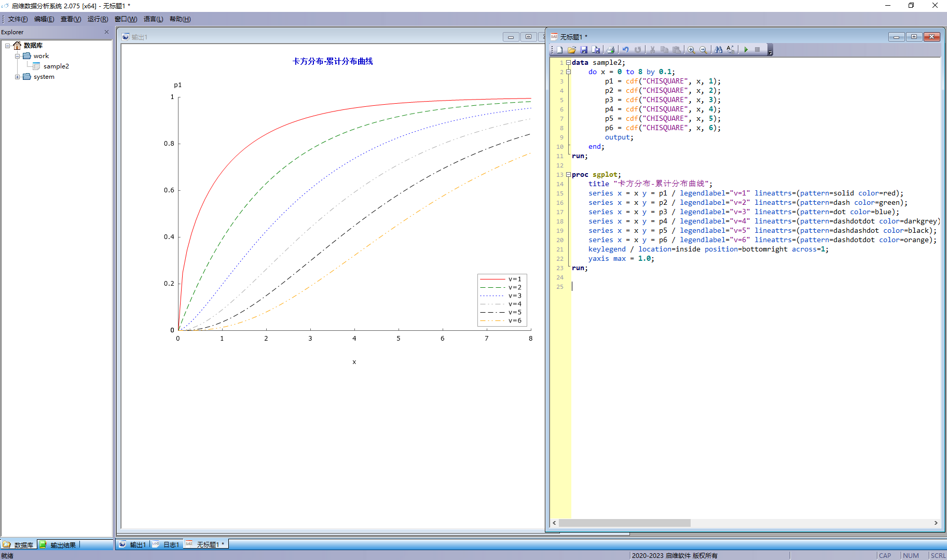Open a file with folder icon
The height and width of the screenshot is (560, 947).
572,50
